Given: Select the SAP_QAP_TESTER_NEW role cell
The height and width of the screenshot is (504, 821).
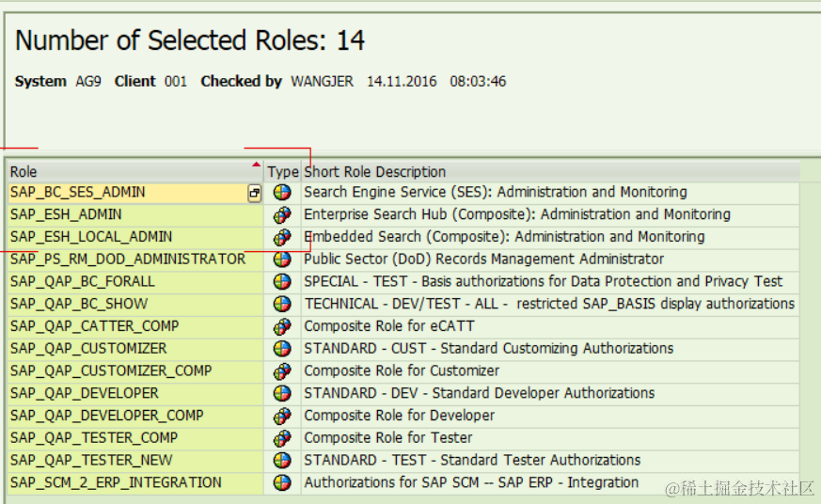Looking at the screenshot, I should (x=135, y=460).
